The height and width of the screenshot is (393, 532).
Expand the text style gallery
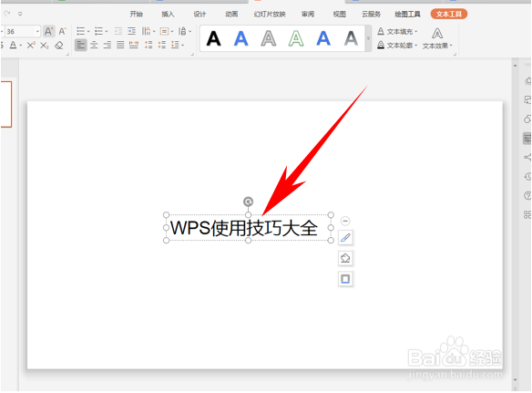coord(368,38)
